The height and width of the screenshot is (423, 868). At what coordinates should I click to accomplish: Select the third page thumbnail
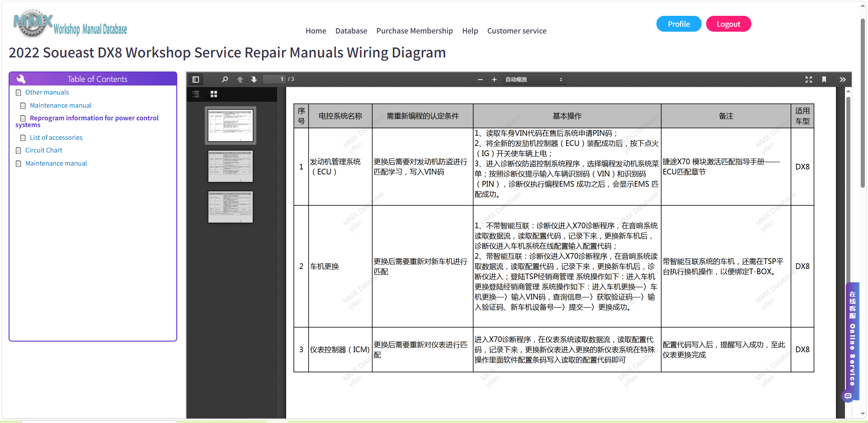pos(231,207)
